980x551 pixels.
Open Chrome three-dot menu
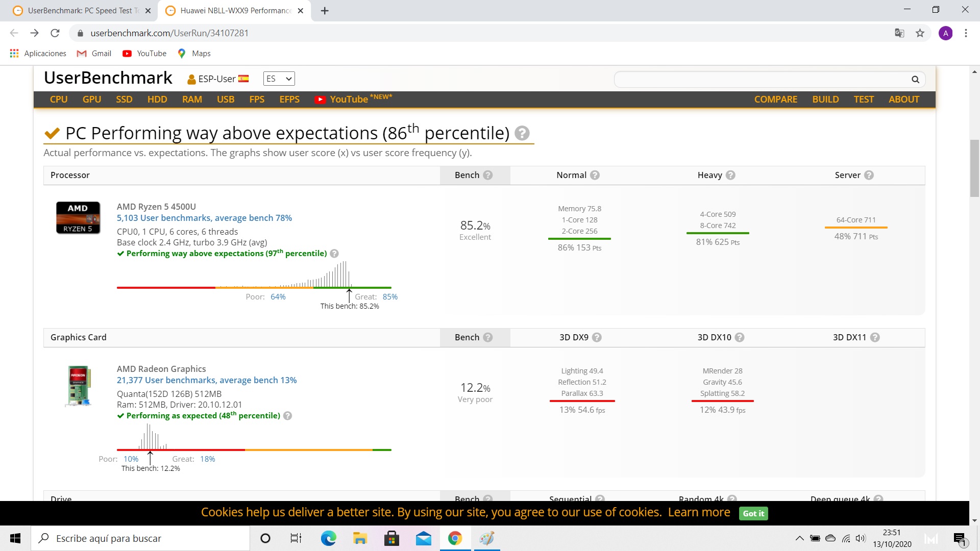(966, 33)
